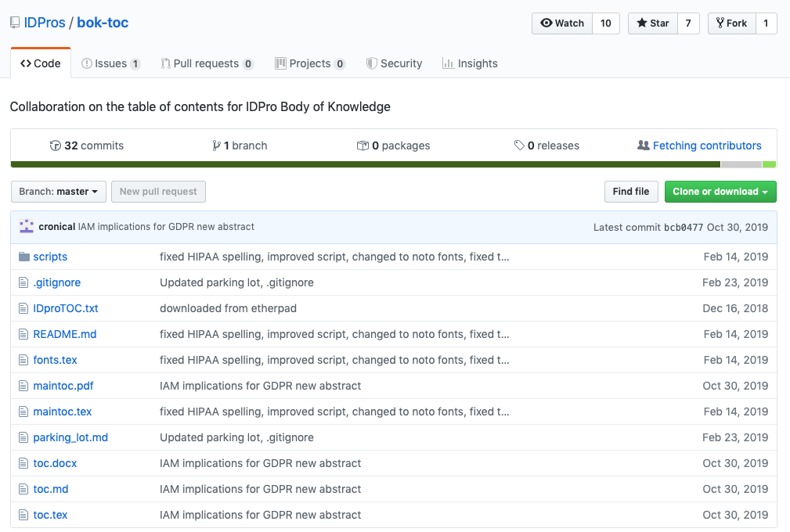This screenshot has width=790, height=532.
Task: Click the cronical user avatar
Action: point(27,226)
